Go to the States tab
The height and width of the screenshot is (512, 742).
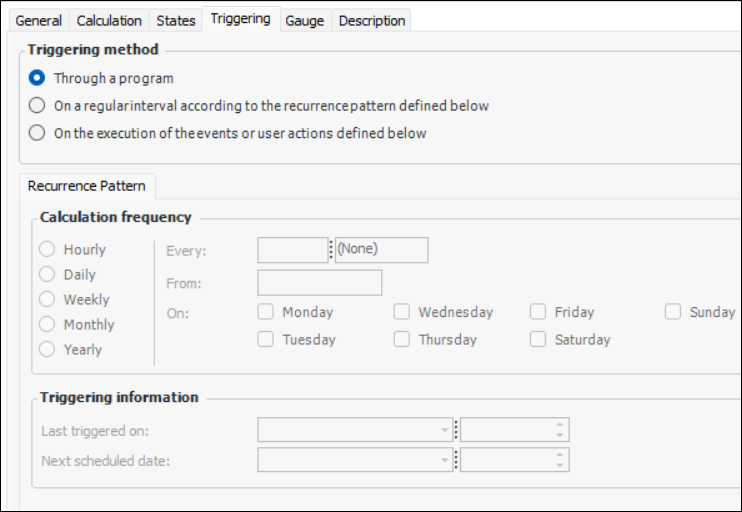click(x=176, y=20)
